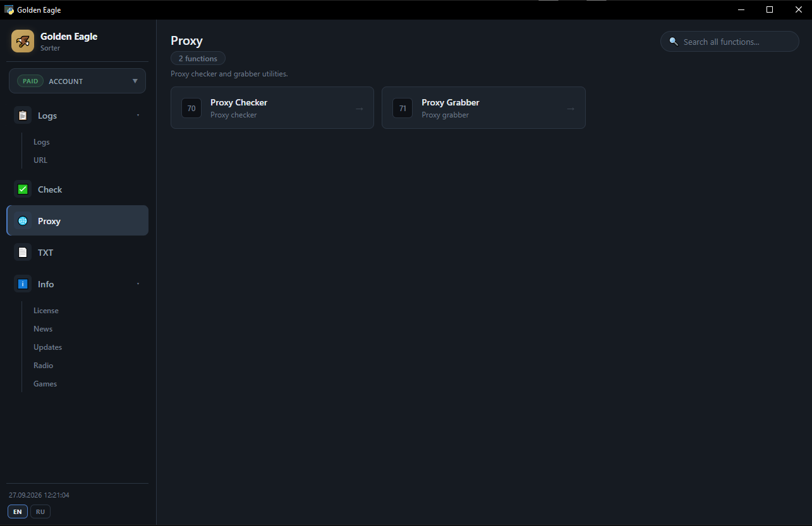Image resolution: width=812 pixels, height=526 pixels.
Task: Open the License page
Action: click(46, 311)
